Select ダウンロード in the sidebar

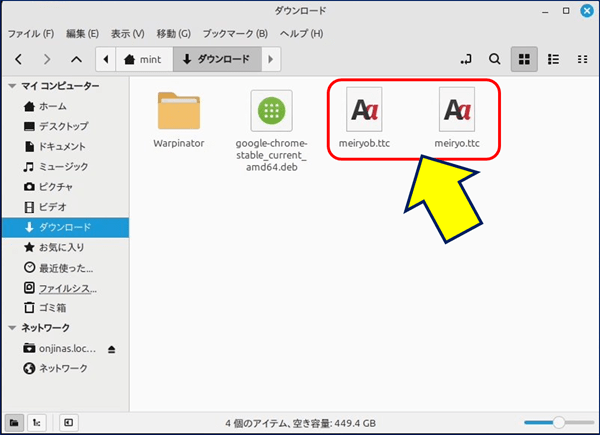click(x=65, y=227)
